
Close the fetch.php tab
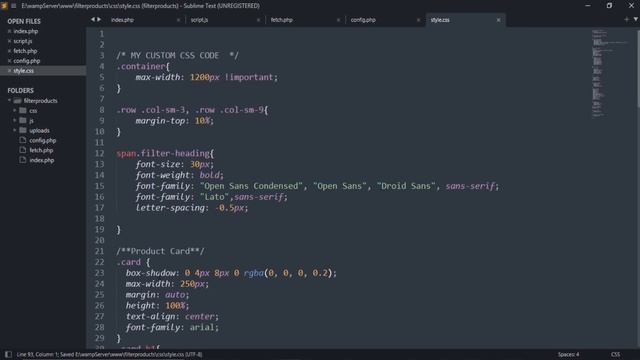[338, 20]
